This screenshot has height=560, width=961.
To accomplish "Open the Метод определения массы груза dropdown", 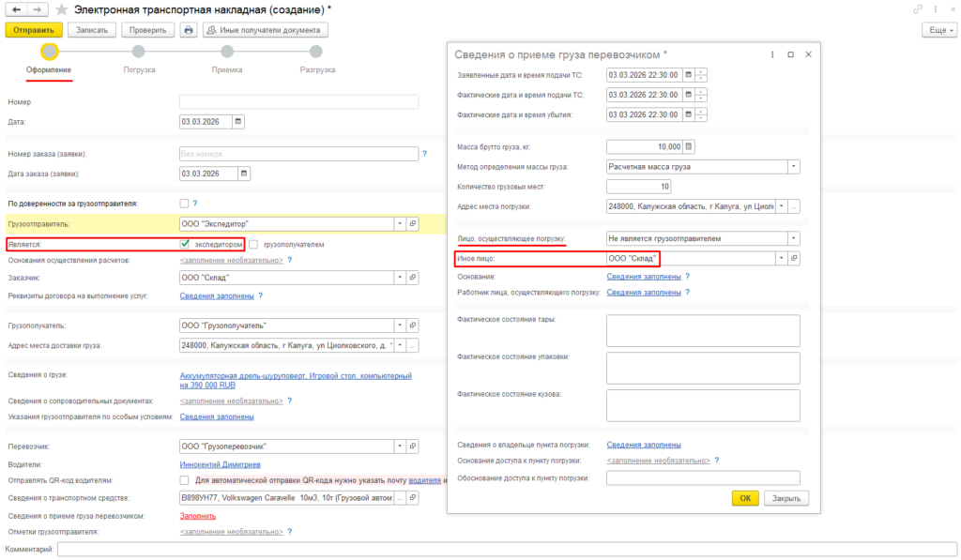I will point(794,167).
